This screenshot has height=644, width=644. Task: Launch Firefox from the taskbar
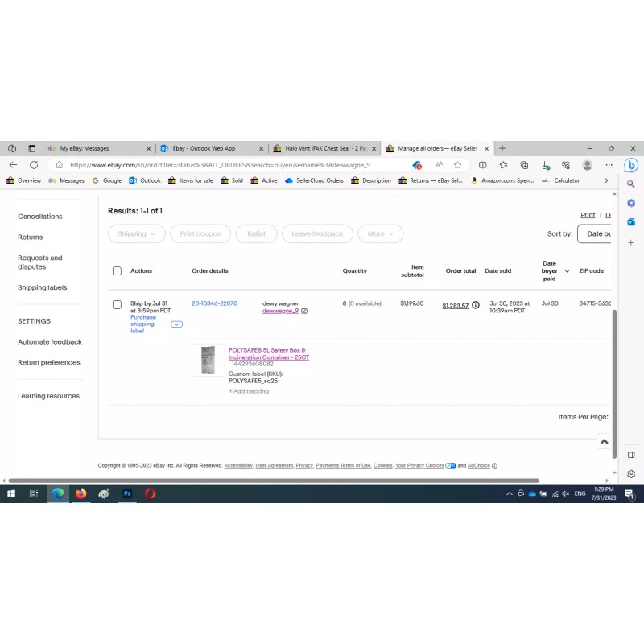tap(80, 493)
